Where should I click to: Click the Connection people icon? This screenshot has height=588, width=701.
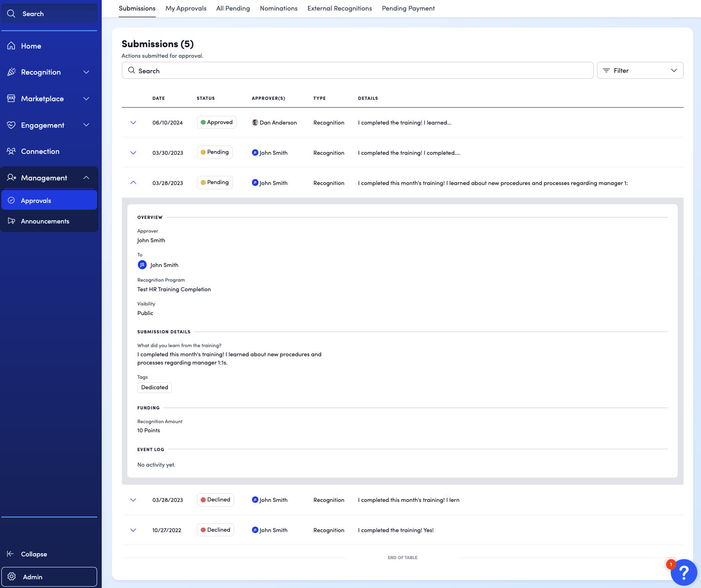coord(11,151)
